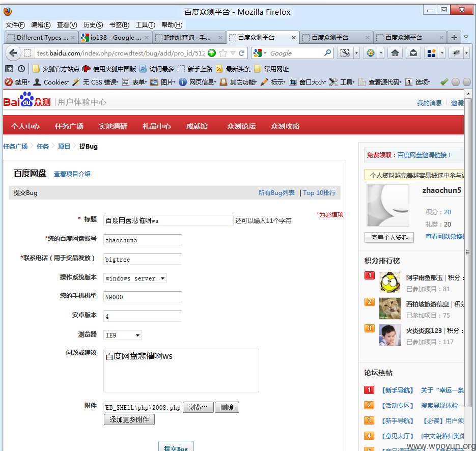Click the Firefox logo icon in title bar
Image resolution: width=476 pixels, height=451 pixels.
(7, 12)
